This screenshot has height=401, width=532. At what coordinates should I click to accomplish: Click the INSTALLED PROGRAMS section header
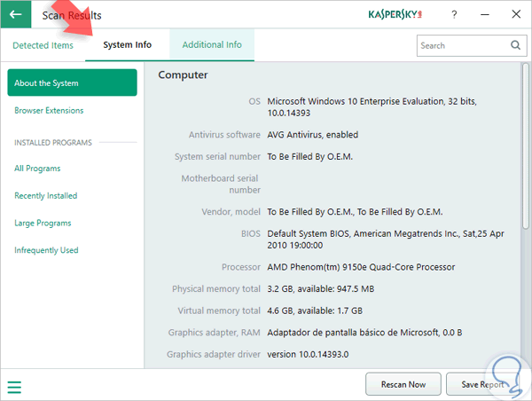[53, 143]
